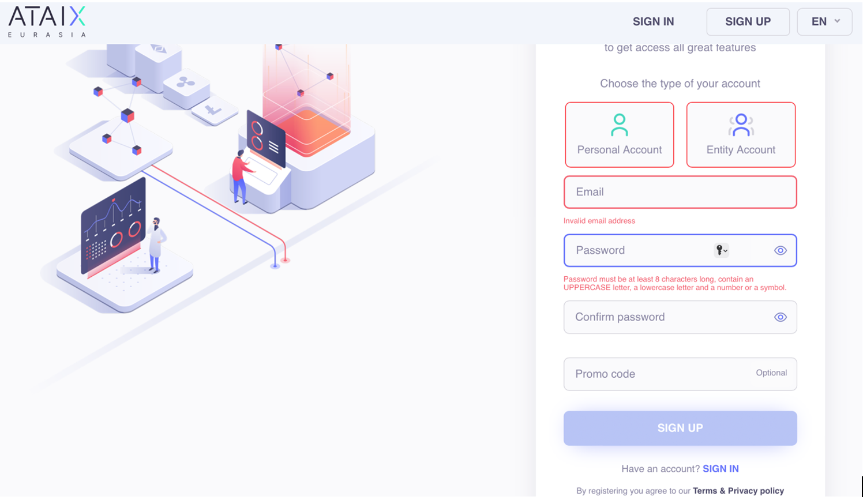The image size is (863, 504).
Task: Click the Personal Account person icon
Action: point(619,125)
